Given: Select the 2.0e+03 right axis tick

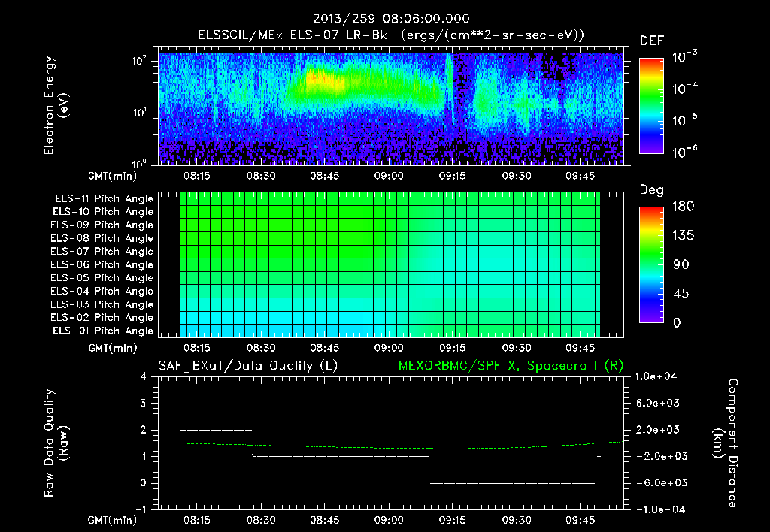Looking at the screenshot, I should [x=657, y=429].
